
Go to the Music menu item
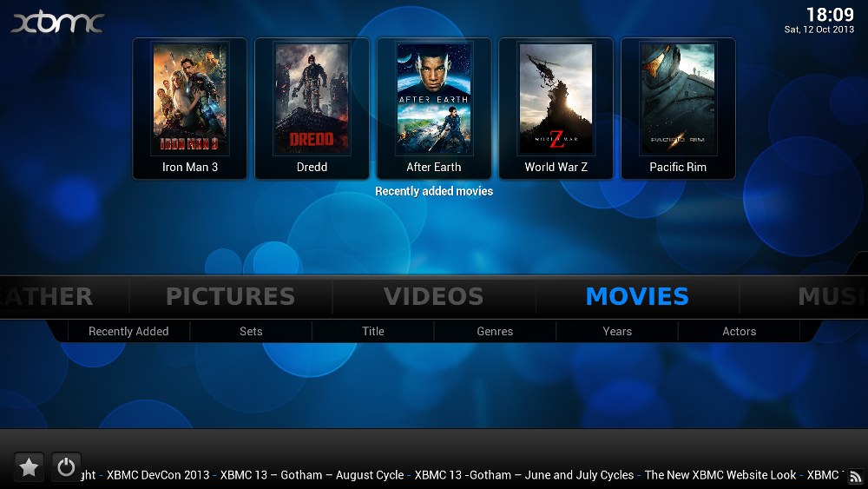click(x=832, y=296)
